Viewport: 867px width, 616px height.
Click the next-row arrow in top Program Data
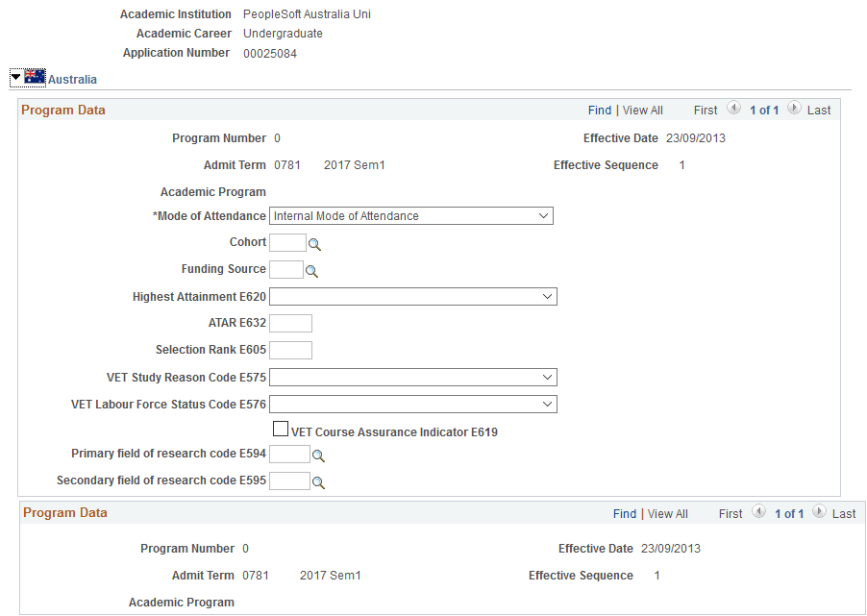794,109
